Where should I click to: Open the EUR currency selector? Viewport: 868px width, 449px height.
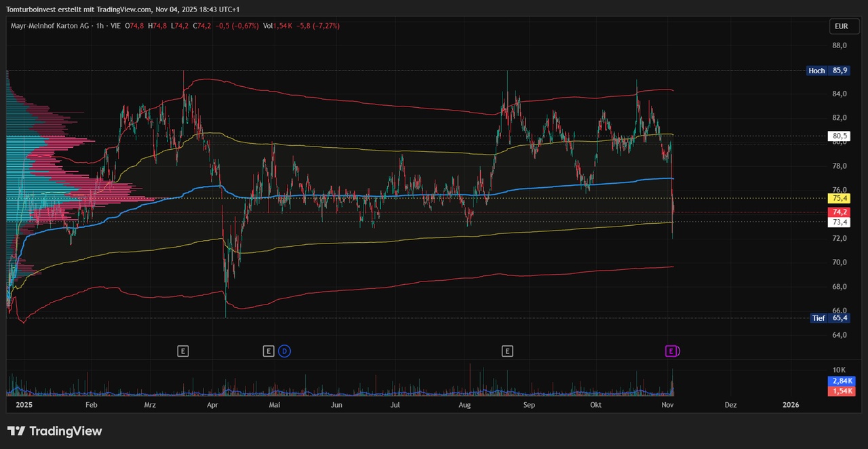(841, 26)
